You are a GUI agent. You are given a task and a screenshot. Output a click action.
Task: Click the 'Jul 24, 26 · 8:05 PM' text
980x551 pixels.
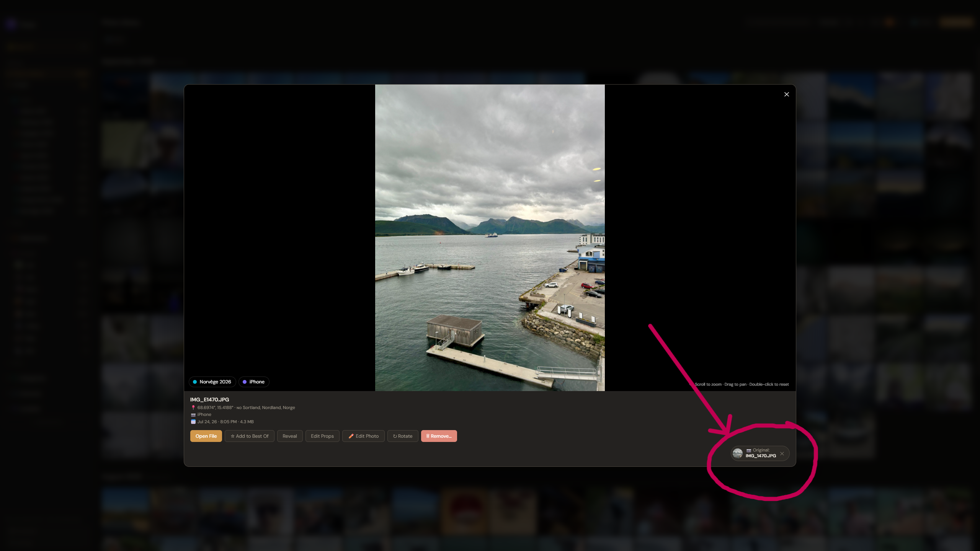[217, 422]
